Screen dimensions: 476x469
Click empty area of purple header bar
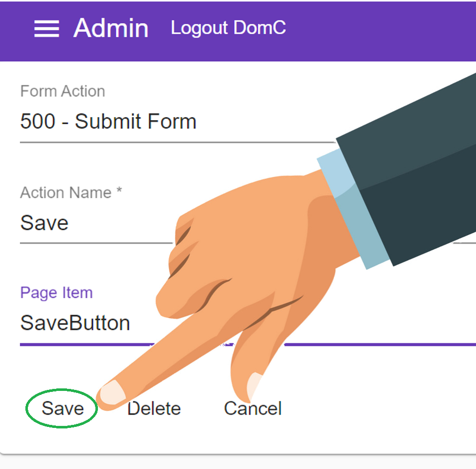pyautogui.click(x=380, y=30)
